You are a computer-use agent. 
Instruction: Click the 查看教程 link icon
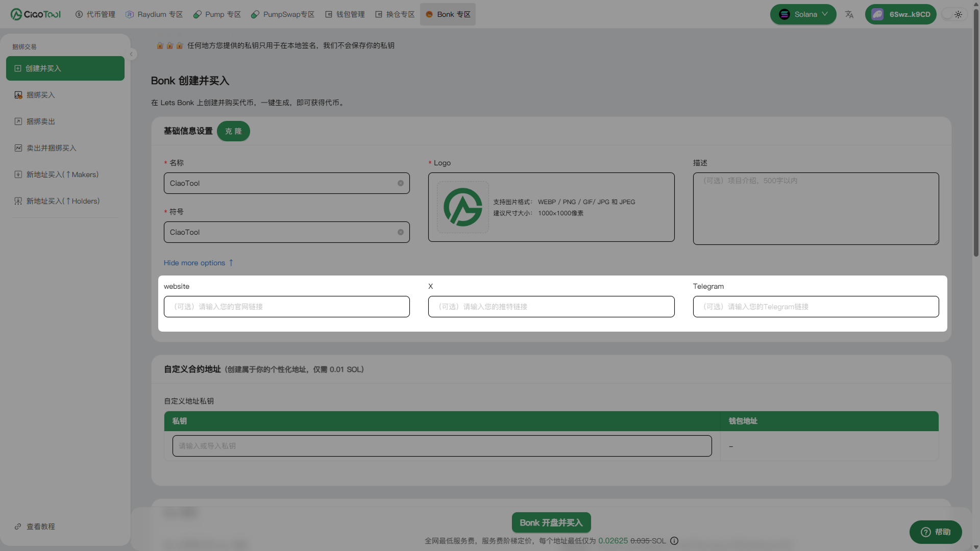point(18,527)
